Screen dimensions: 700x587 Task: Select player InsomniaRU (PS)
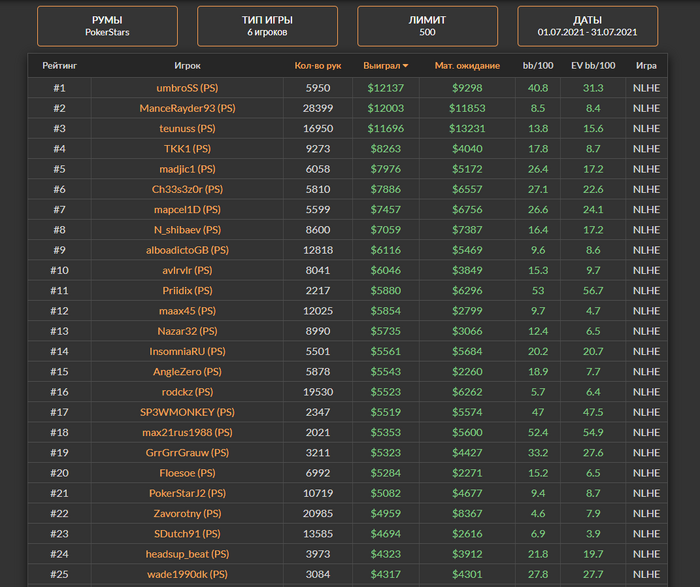click(x=187, y=351)
